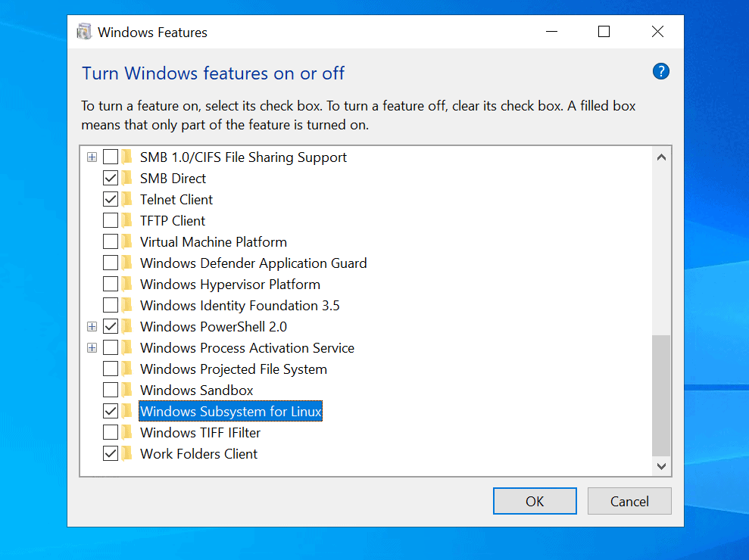Click the folder icon next to SMB Direct
This screenshot has height=560, width=749.
tap(126, 178)
